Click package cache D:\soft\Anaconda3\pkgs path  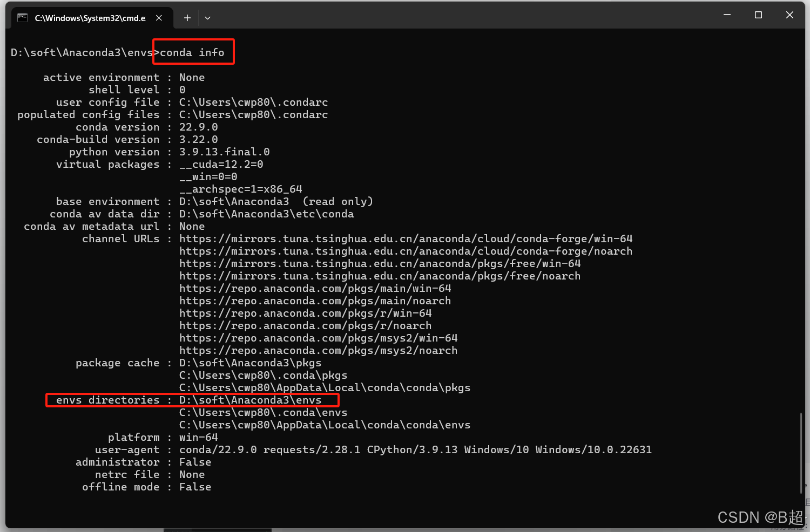point(251,363)
